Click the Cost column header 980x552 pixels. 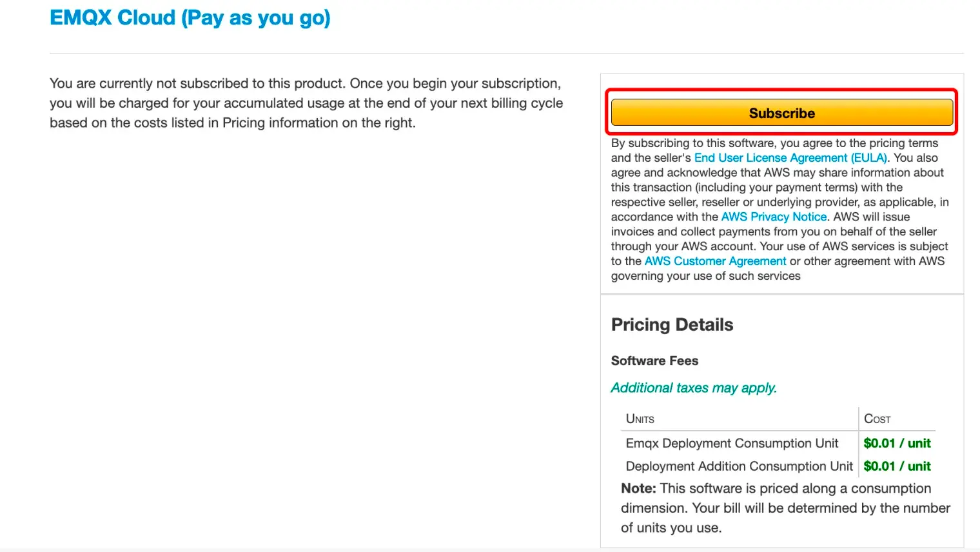(x=877, y=419)
